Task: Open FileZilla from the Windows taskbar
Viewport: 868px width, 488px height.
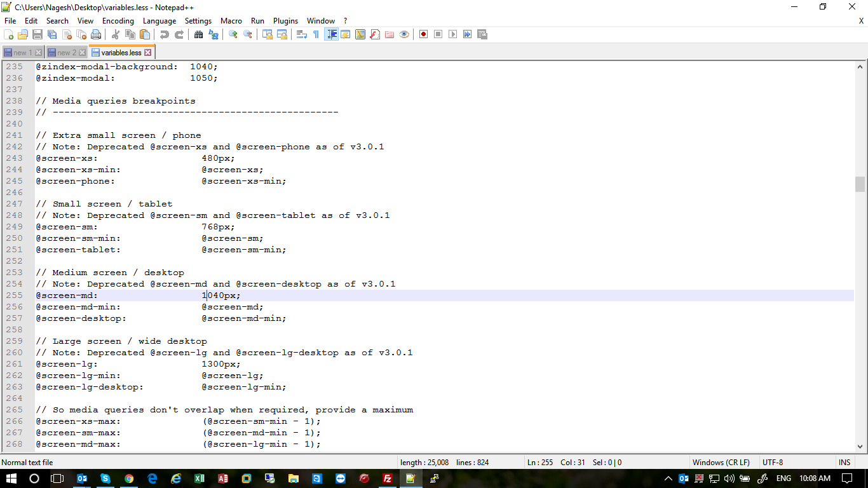Action: pos(387,478)
